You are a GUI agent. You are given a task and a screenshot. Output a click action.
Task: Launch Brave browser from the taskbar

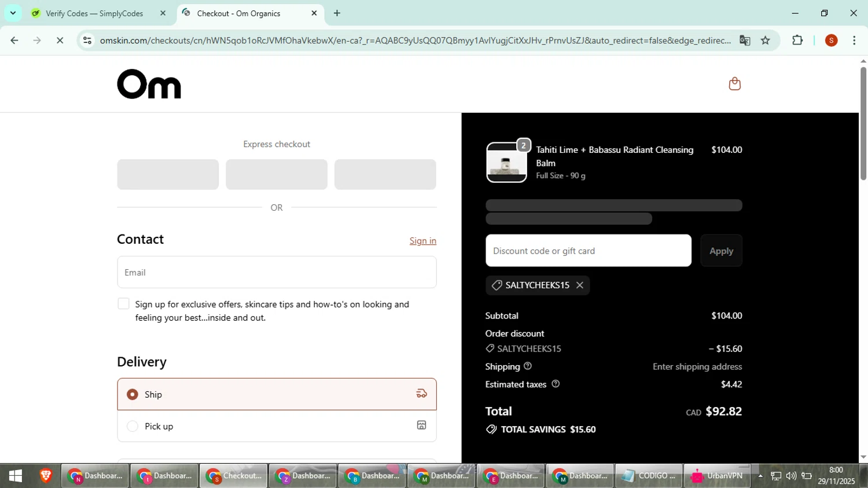46,476
